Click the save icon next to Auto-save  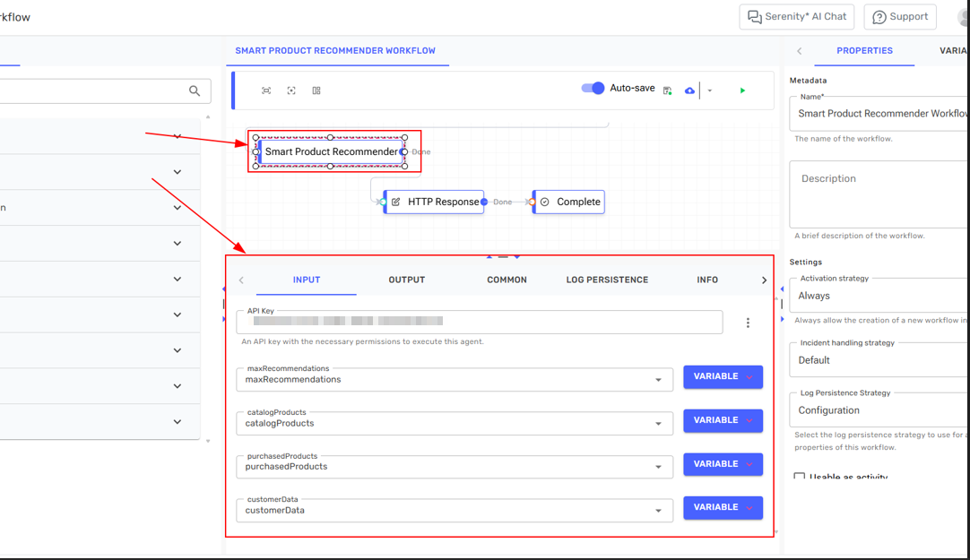[x=667, y=90]
